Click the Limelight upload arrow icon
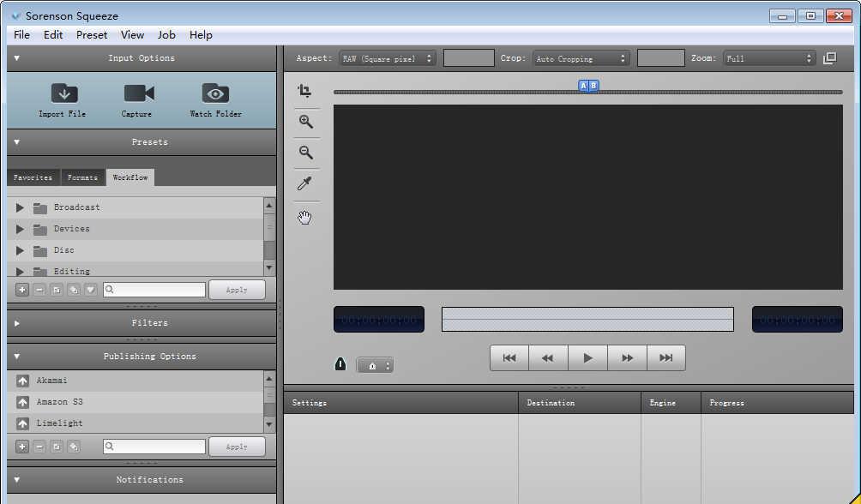861x504 pixels. (22, 423)
